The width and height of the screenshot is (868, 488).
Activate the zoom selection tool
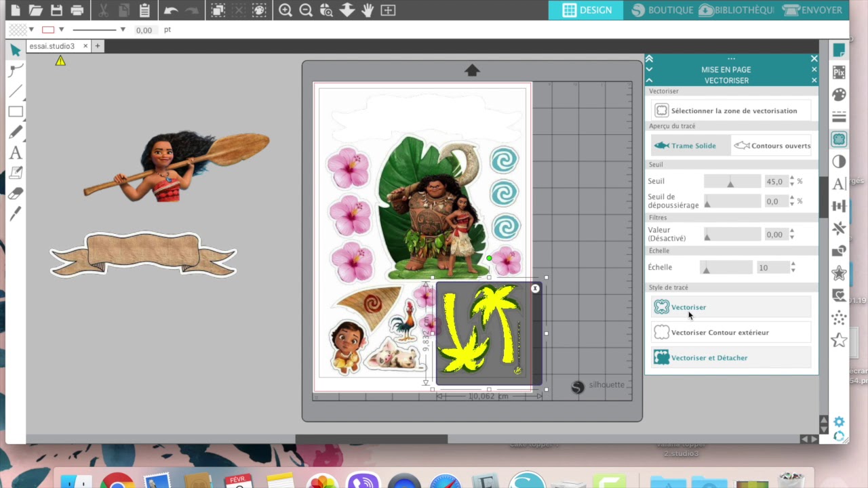pos(326,10)
